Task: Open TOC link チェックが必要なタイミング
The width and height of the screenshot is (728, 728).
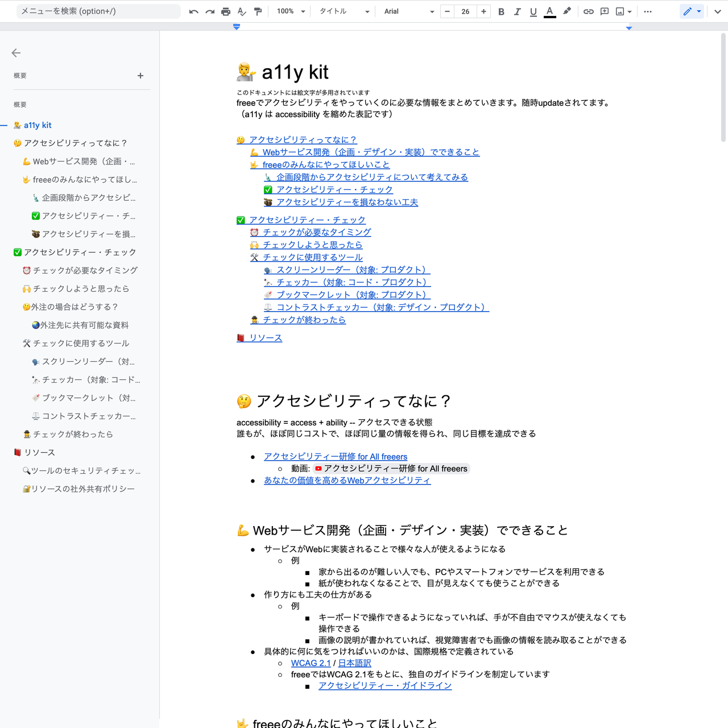Action: point(311,232)
